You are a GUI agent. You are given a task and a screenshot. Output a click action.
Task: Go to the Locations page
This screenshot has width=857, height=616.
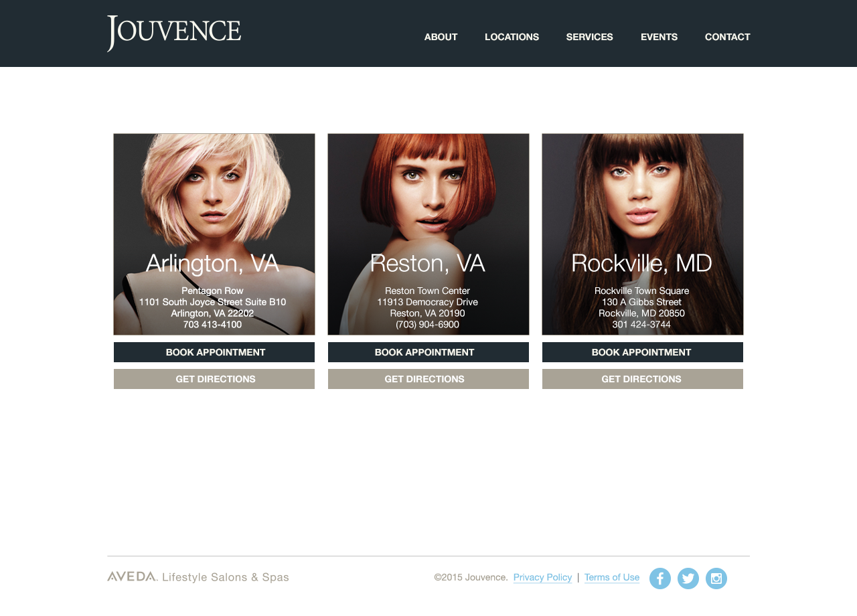point(512,37)
